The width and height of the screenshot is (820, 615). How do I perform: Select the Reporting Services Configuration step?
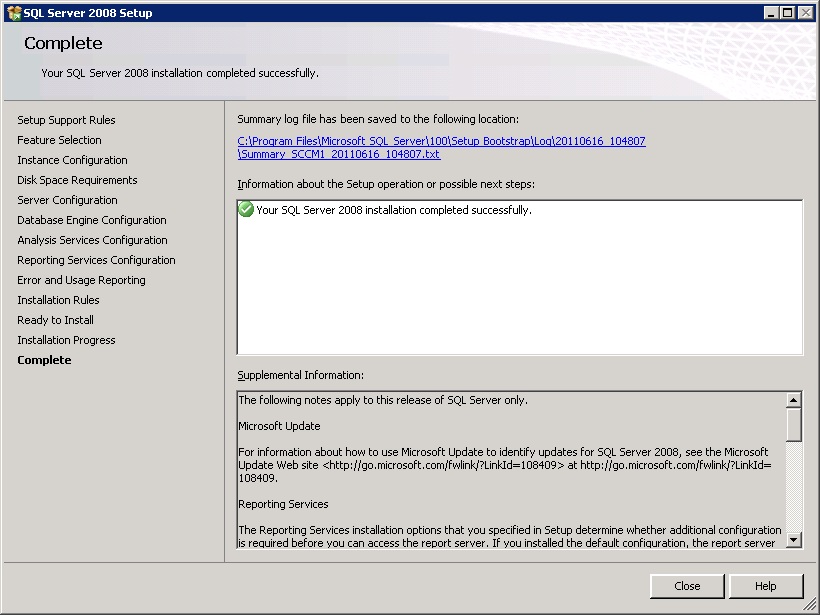tap(96, 260)
